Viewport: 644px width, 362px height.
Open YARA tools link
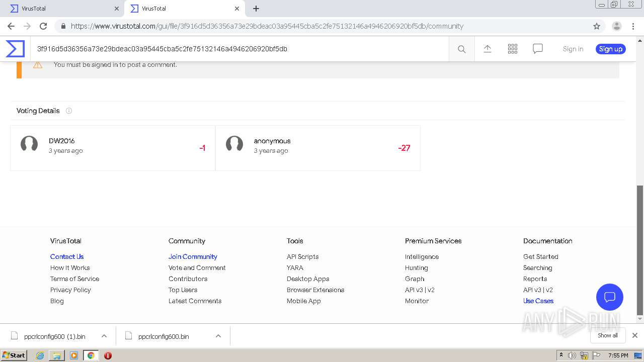coord(295,267)
